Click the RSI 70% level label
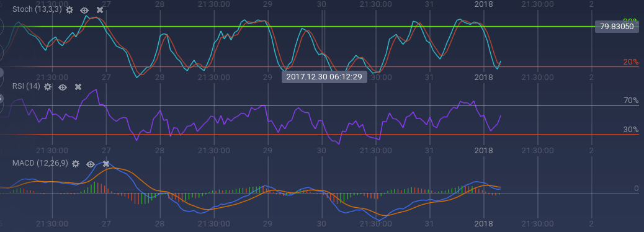This screenshot has width=644, height=232. coord(631,100)
